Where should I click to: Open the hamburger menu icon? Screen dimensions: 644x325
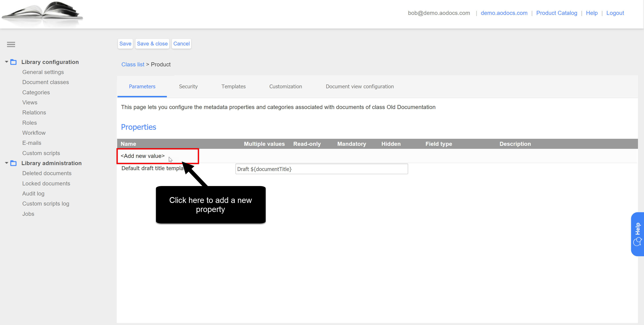[11, 44]
